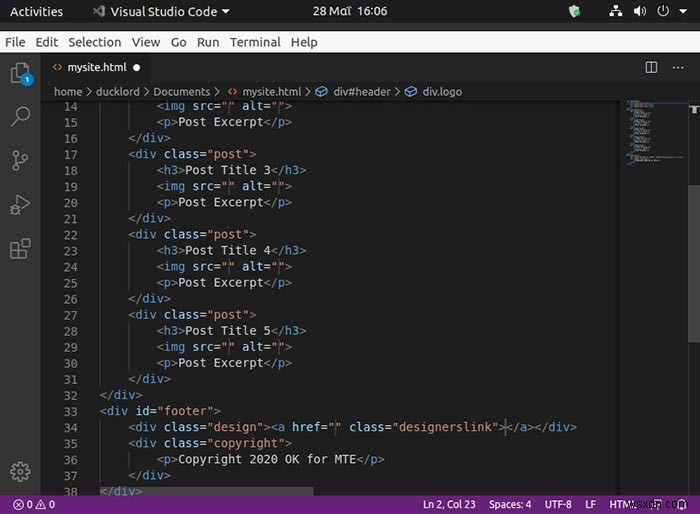Click the HTML file icon in breadcrumb
Screen dimensions: 700x514
pos(232,92)
